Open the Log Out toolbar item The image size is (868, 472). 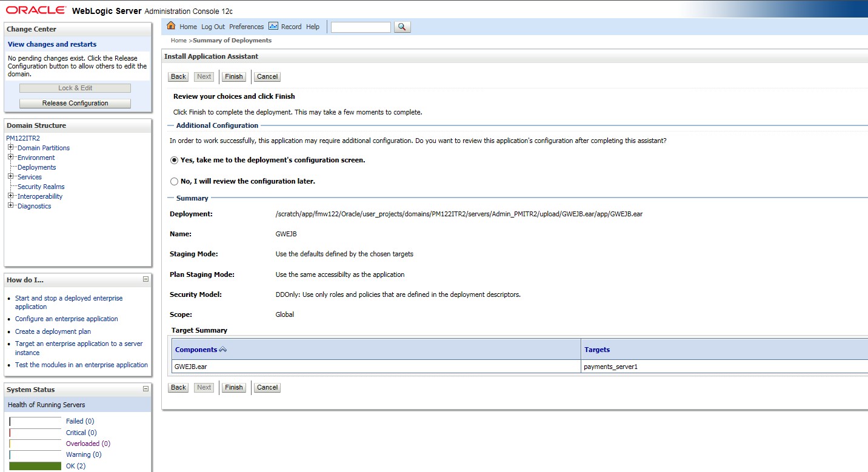[x=213, y=27]
